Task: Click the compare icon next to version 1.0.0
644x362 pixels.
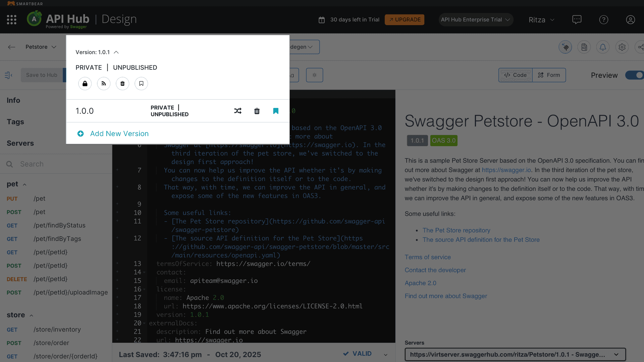Action: [x=238, y=111]
